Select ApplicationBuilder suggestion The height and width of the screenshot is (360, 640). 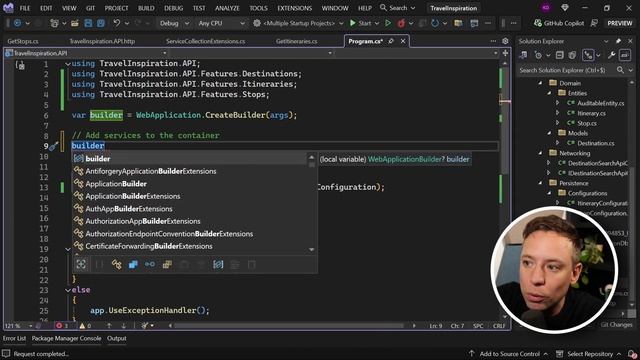pyautogui.click(x=190, y=184)
